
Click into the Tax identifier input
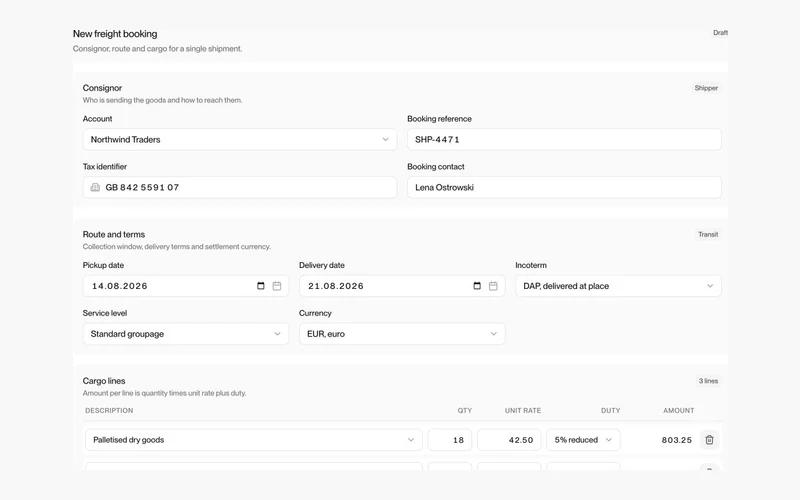[240, 187]
